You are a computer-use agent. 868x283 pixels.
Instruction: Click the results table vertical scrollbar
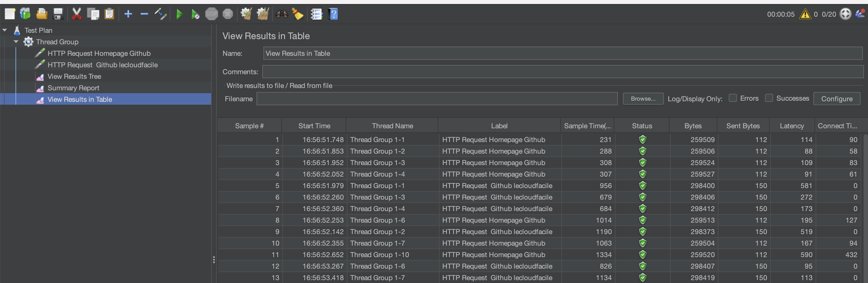coord(865,202)
